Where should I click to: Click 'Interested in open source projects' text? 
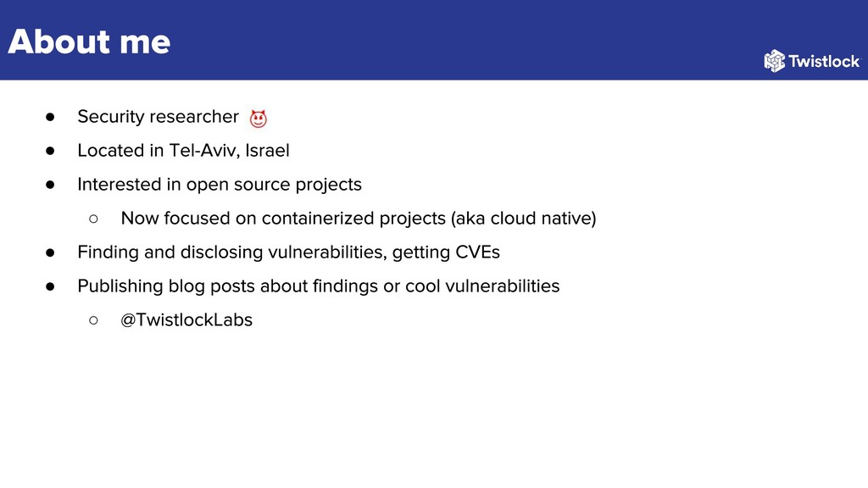[220, 184]
